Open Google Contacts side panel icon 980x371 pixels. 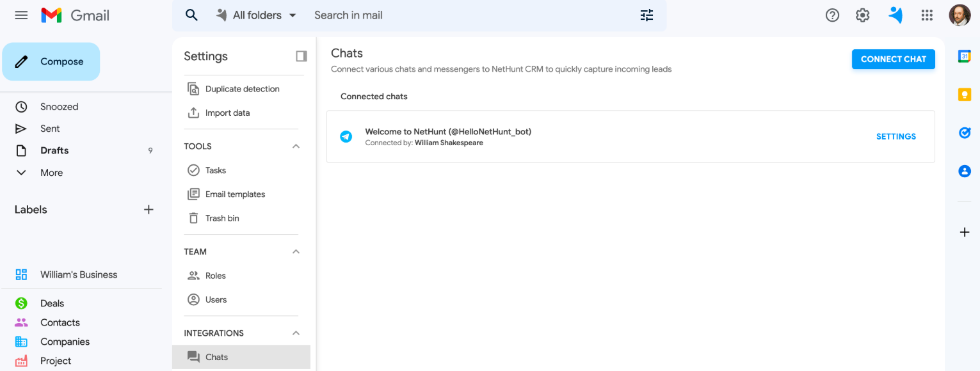click(965, 171)
